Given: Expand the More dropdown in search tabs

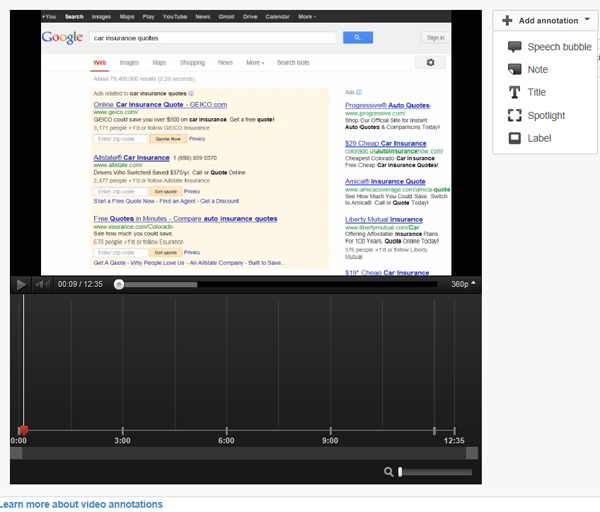Looking at the screenshot, I should 255,62.
